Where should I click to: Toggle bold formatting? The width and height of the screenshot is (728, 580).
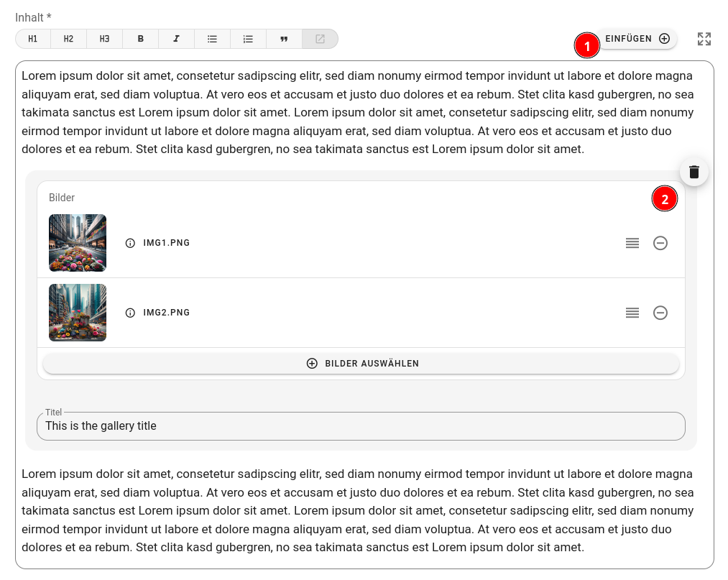tap(141, 39)
